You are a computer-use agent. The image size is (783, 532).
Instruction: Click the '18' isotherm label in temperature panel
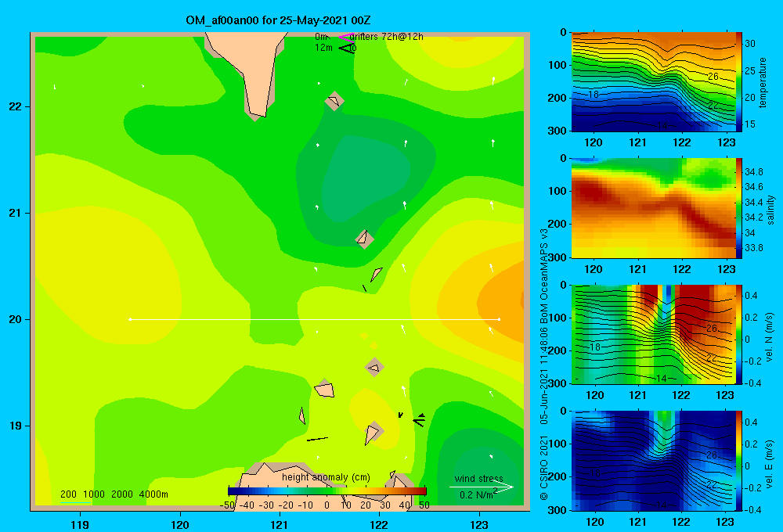594,95
